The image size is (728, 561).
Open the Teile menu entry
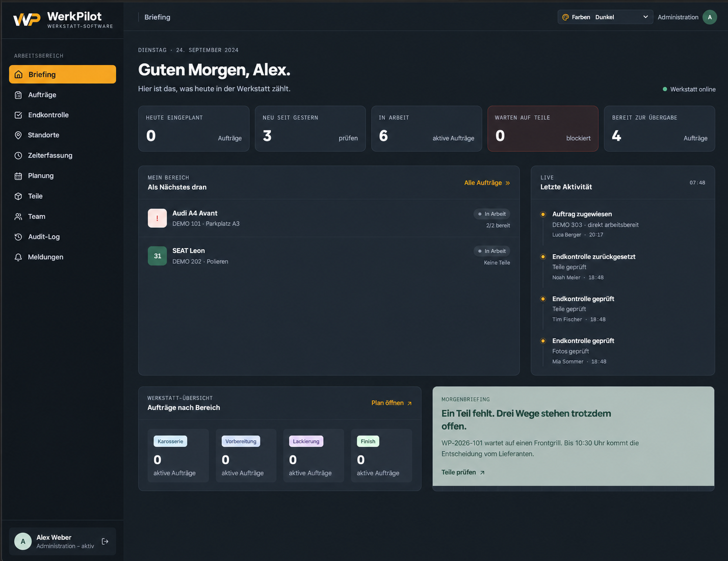[x=63, y=196]
